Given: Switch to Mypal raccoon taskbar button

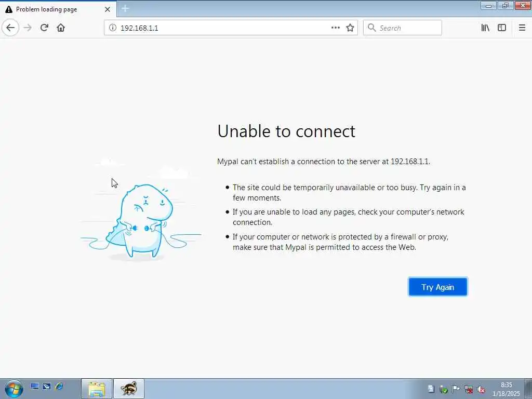Looking at the screenshot, I should point(129,389).
